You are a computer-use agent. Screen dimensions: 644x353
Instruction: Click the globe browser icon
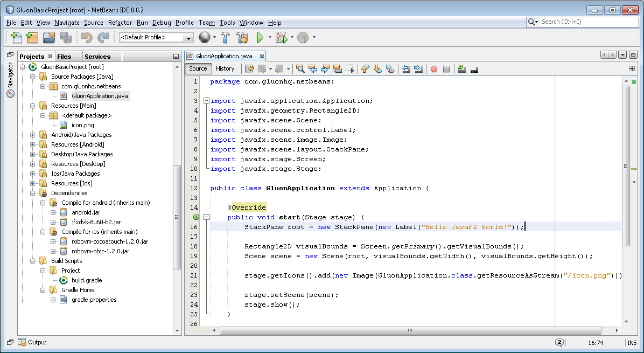[x=205, y=37]
